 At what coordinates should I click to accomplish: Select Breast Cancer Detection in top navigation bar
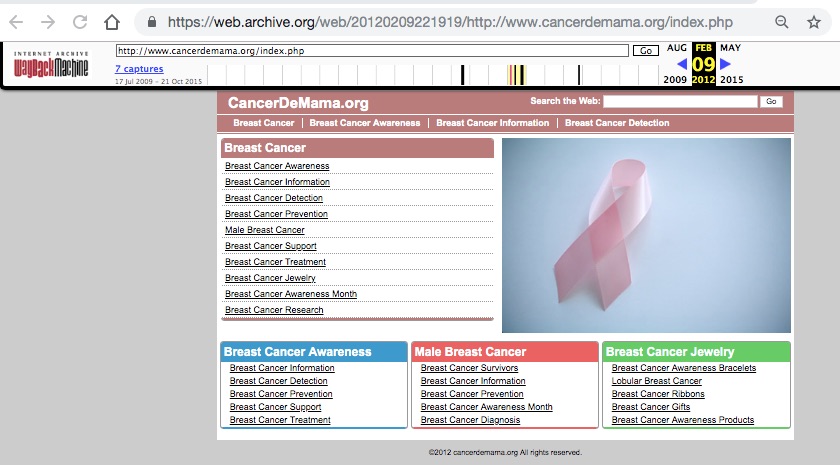[617, 123]
